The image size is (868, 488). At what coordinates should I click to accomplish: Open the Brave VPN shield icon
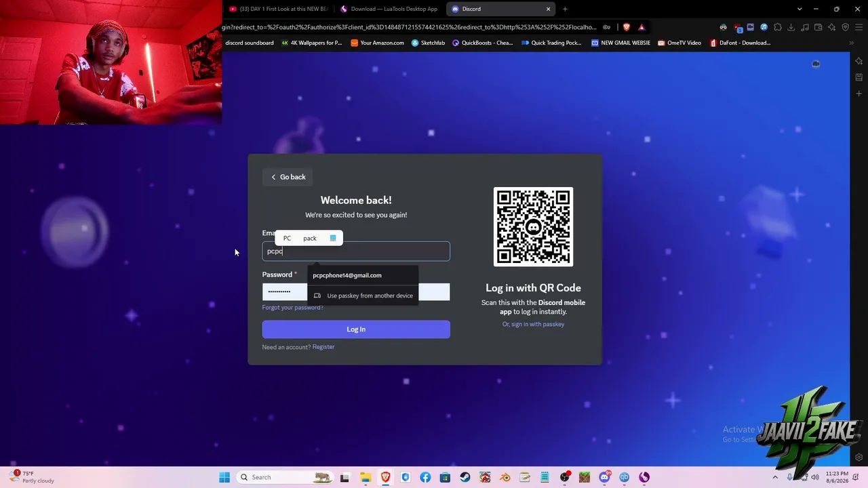click(x=845, y=27)
